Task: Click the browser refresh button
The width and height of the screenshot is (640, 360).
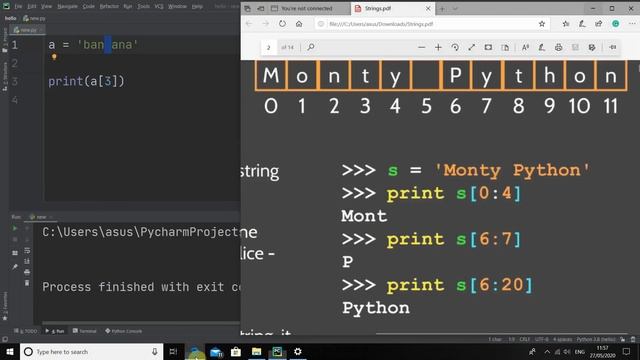Action: click(x=282, y=24)
